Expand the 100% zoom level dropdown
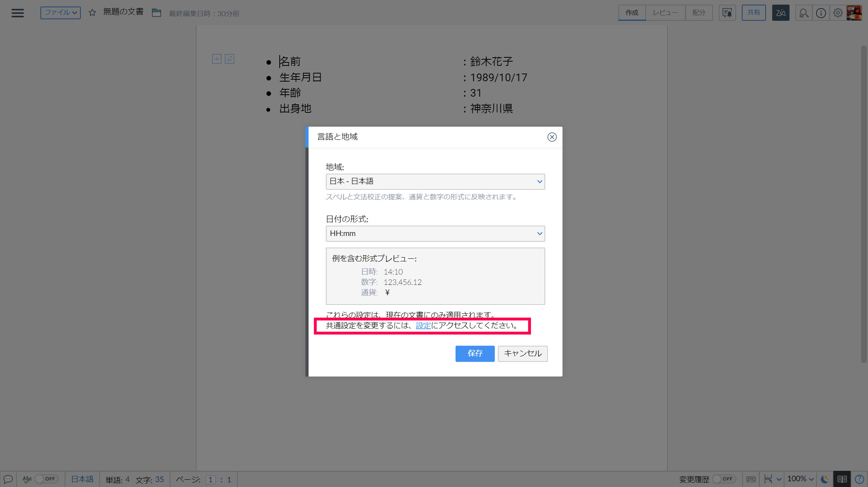The image size is (868, 487). [x=801, y=479]
